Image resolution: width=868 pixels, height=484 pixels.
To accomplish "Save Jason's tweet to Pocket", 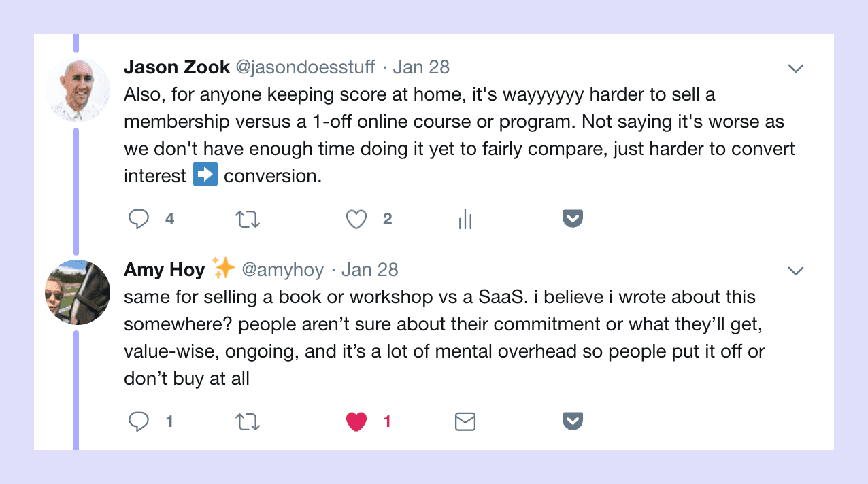I will pos(572,218).
